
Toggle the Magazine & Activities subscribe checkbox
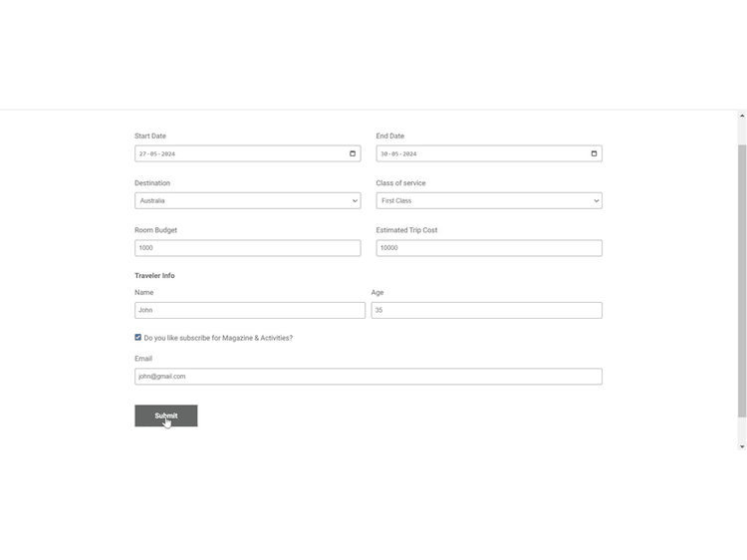[138, 338]
